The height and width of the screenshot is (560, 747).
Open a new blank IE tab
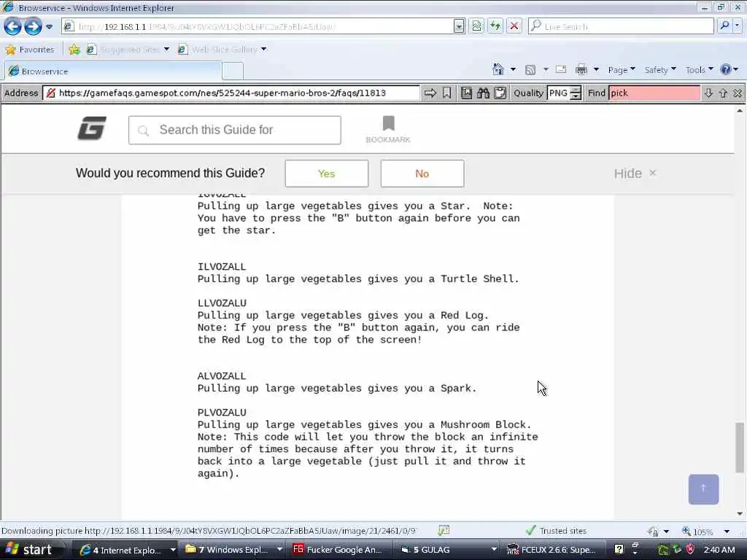click(233, 71)
